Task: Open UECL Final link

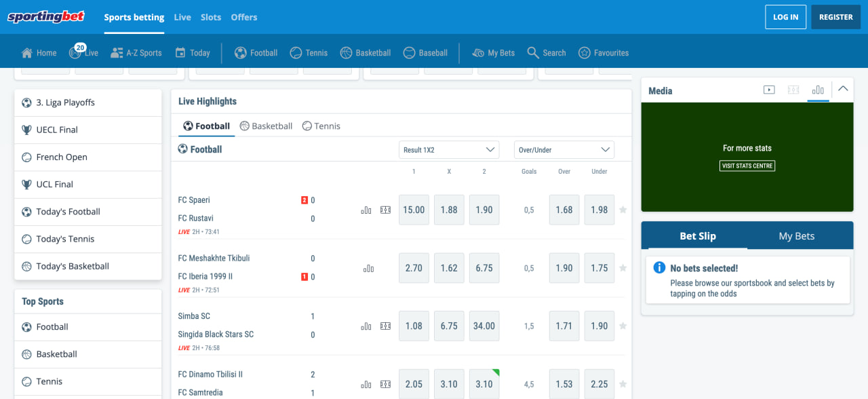Action: tap(88, 130)
